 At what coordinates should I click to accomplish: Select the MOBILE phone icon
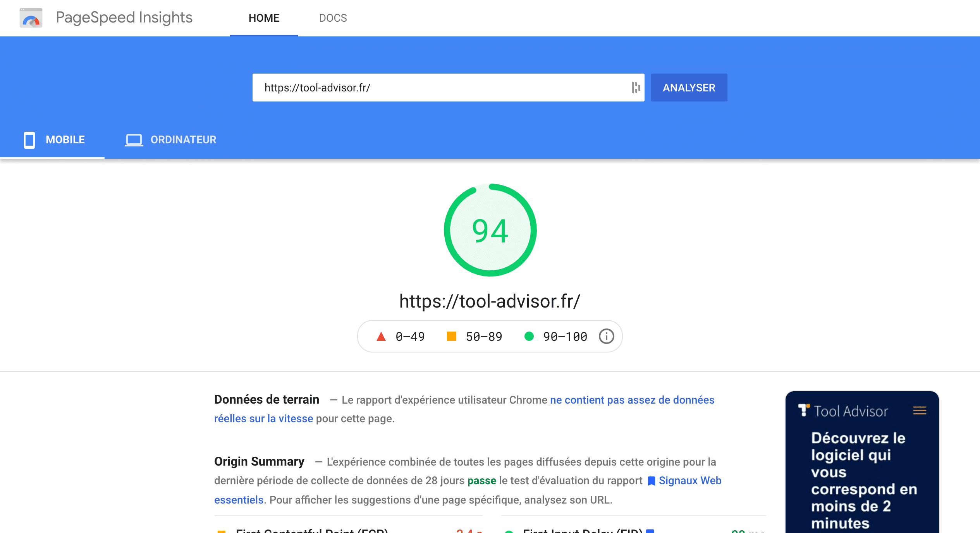click(29, 140)
